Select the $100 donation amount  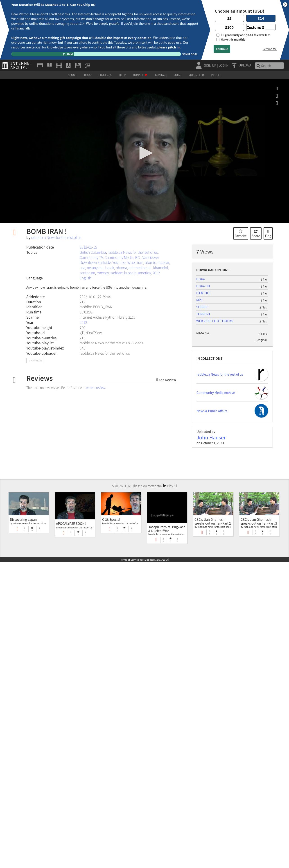coord(229,27)
